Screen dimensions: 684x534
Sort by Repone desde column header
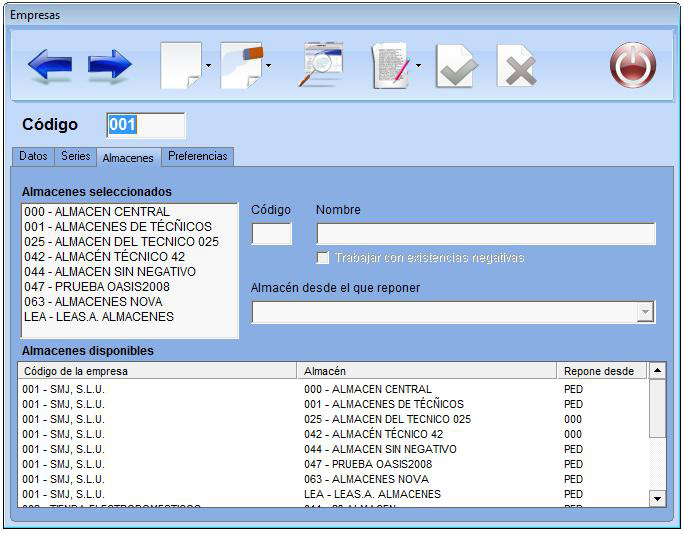pos(601,371)
